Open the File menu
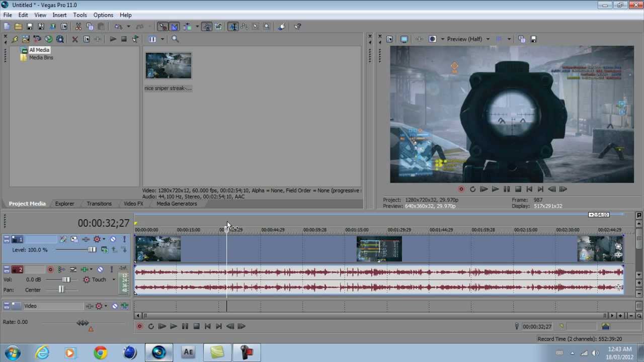The image size is (644, 362). click(x=8, y=15)
